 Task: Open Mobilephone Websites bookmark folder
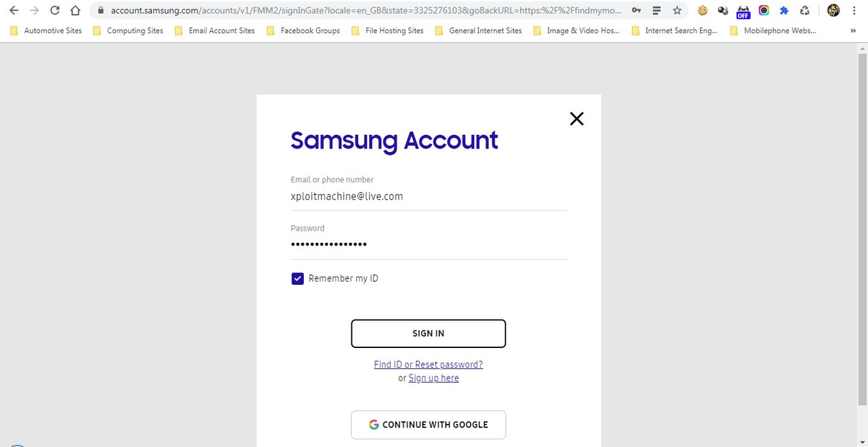point(773,31)
